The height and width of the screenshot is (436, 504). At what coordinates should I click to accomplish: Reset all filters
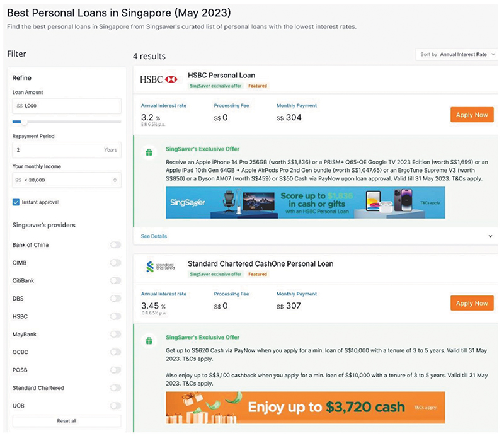pyautogui.click(x=66, y=420)
